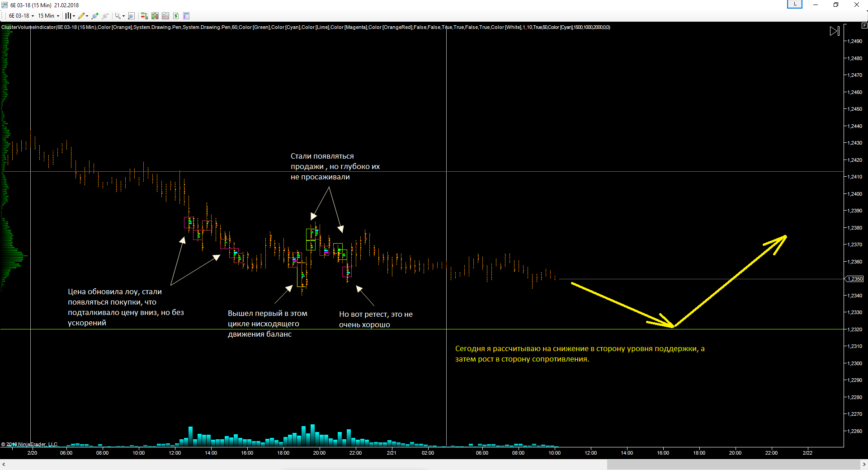
Task: Click the horizontal scrollbar right arrow
Action: (864, 464)
